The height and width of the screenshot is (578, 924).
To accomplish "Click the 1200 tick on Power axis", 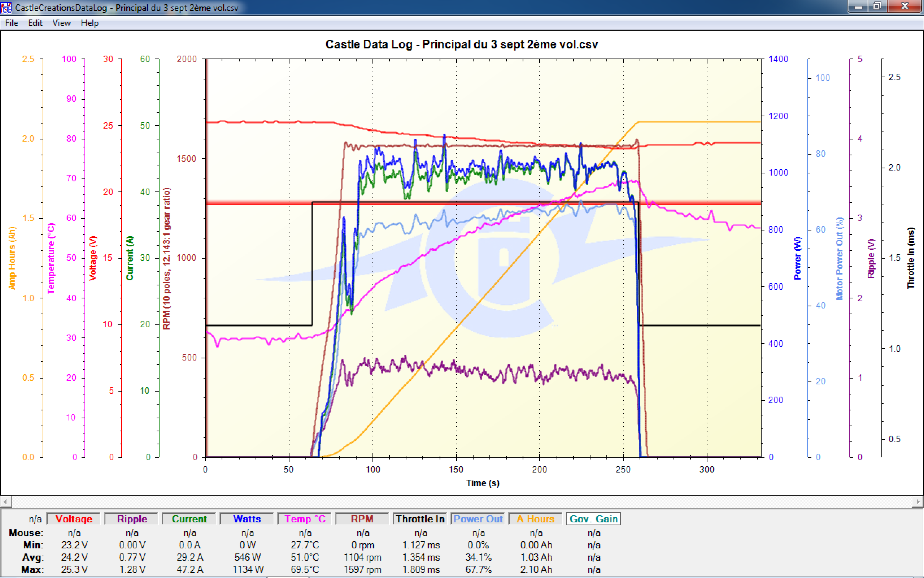I will coord(778,116).
